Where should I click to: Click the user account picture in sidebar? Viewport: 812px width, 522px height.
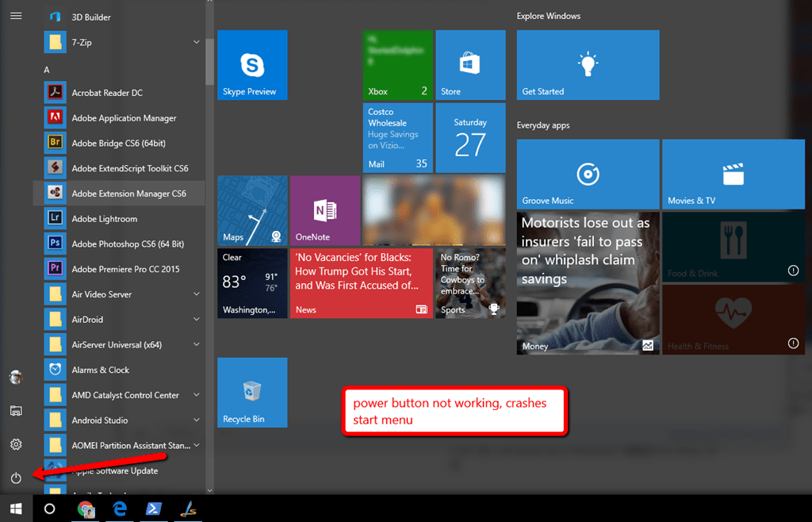tap(16, 377)
